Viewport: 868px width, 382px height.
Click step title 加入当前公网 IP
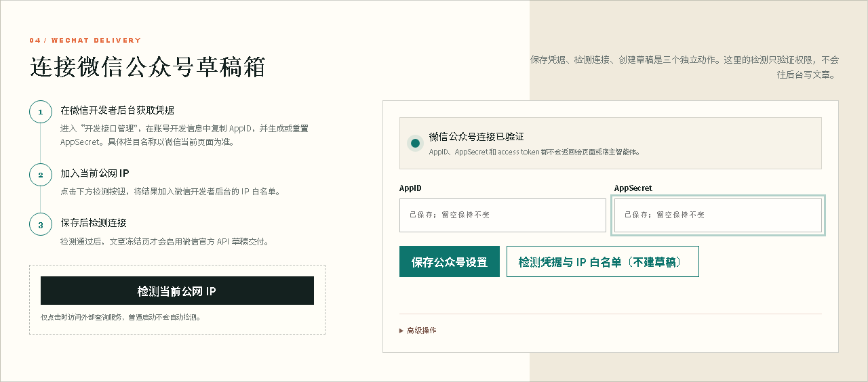(95, 173)
